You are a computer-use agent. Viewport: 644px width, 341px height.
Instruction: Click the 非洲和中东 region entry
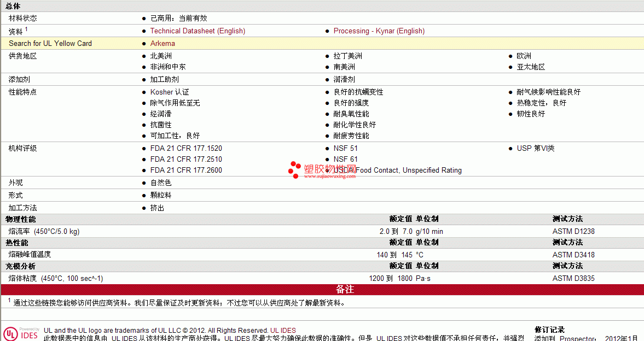[x=168, y=67]
